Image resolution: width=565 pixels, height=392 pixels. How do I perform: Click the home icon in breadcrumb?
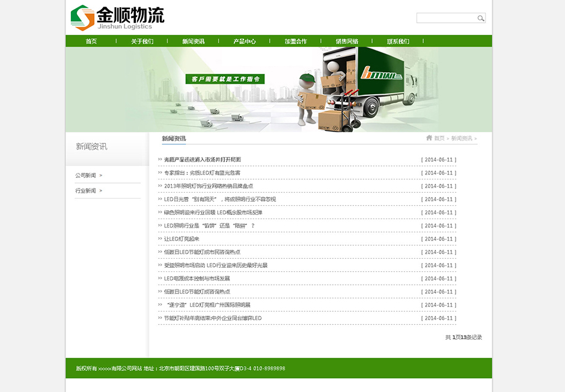pyautogui.click(x=429, y=138)
